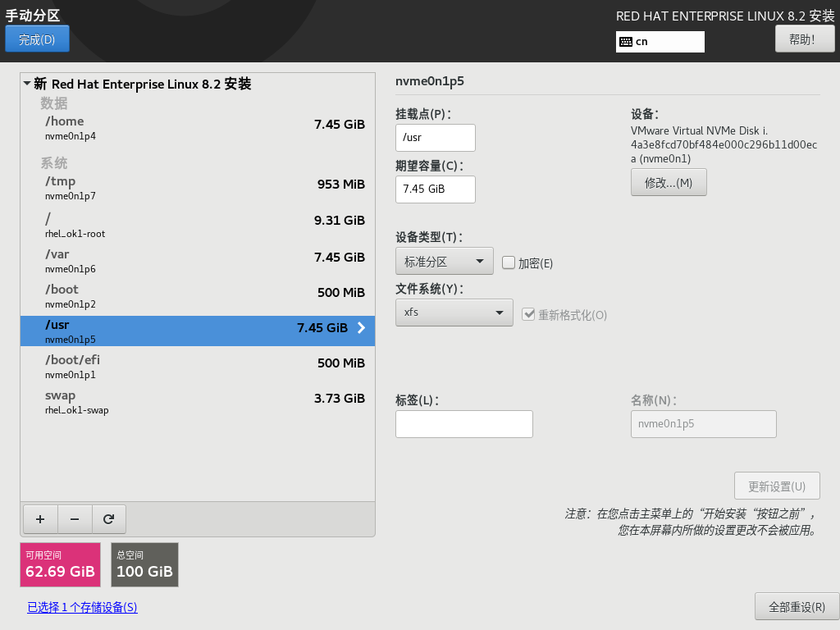Click the 修改...(M) device modify button
This screenshot has height=630, width=840.
669,183
